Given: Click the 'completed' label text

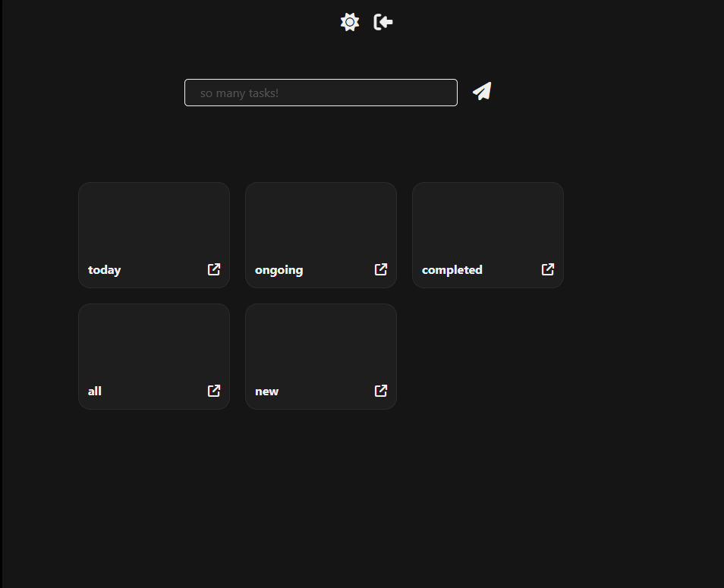Looking at the screenshot, I should pos(452,270).
